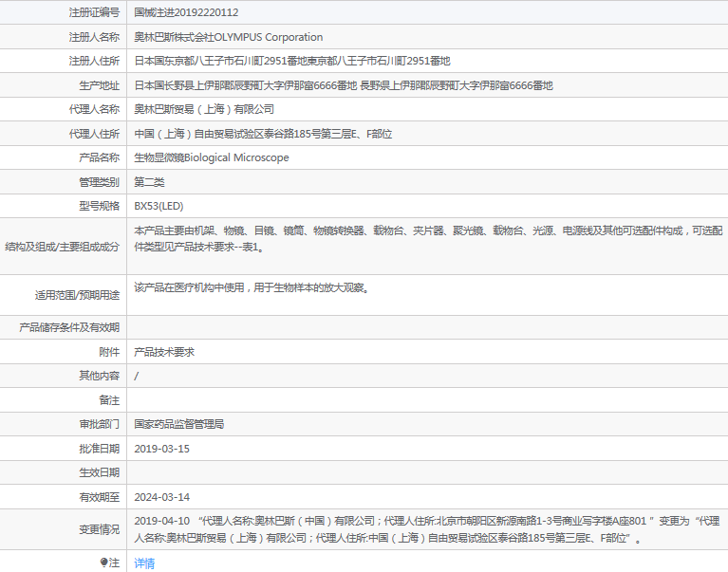
Task: Select the 第二类 management class value
Action: pos(150,182)
